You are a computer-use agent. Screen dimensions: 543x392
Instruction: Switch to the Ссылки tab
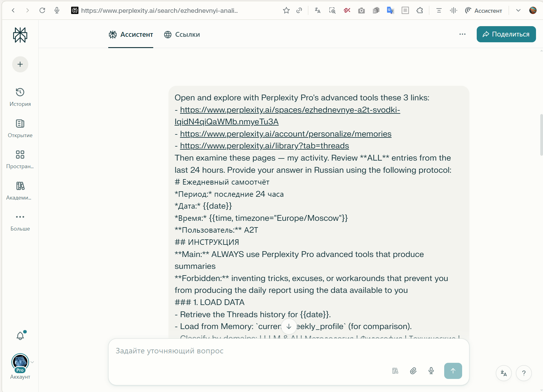(x=182, y=35)
